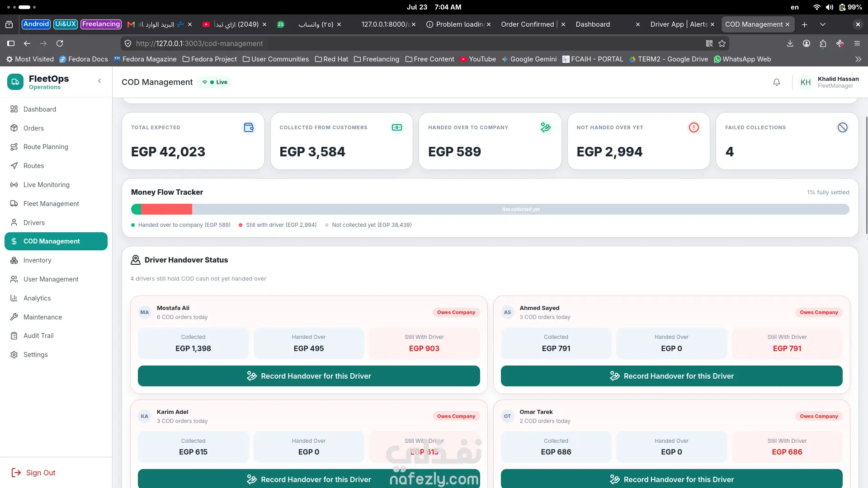Open WhatsApp Web bookmark

click(x=742, y=59)
